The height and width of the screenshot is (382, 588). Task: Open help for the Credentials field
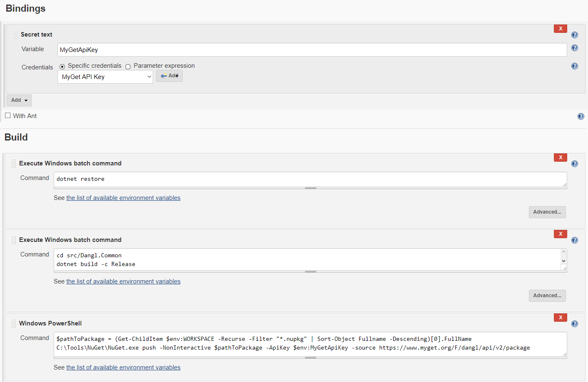575,66
